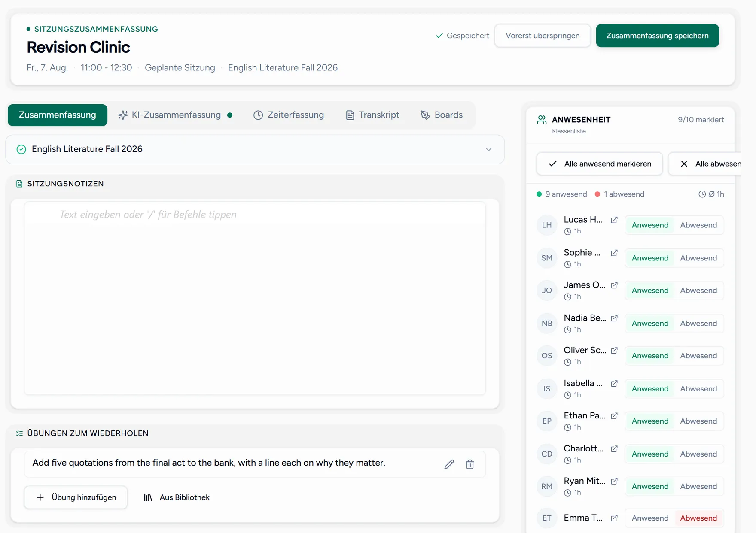Viewport: 756px width, 533px height.
Task: Mark Charlotte as Abwesend
Action: (698, 454)
